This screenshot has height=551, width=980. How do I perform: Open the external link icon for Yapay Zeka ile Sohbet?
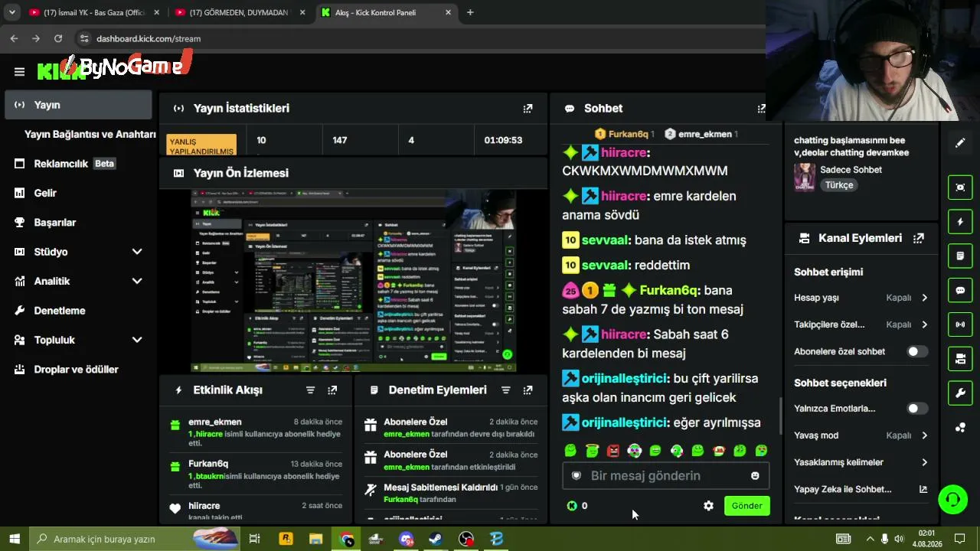click(x=923, y=490)
